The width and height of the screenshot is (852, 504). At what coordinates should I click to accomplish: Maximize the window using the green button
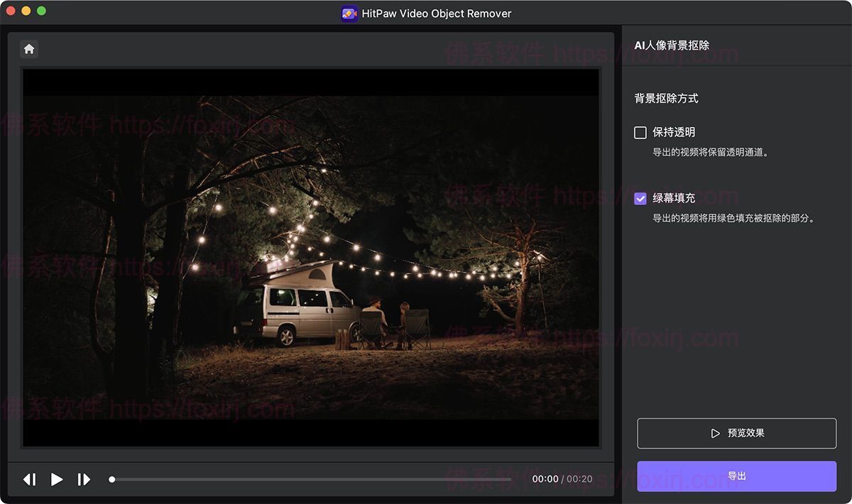pyautogui.click(x=41, y=11)
